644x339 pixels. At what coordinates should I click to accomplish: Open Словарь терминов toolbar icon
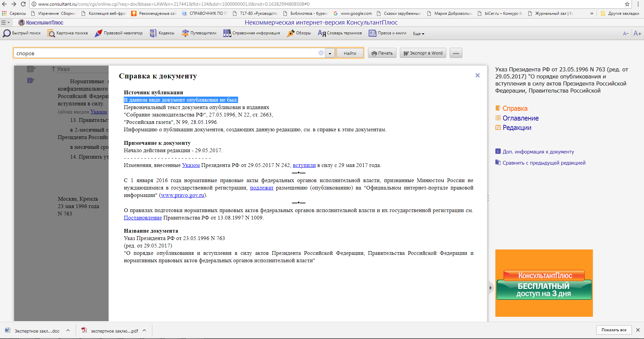coord(321,33)
